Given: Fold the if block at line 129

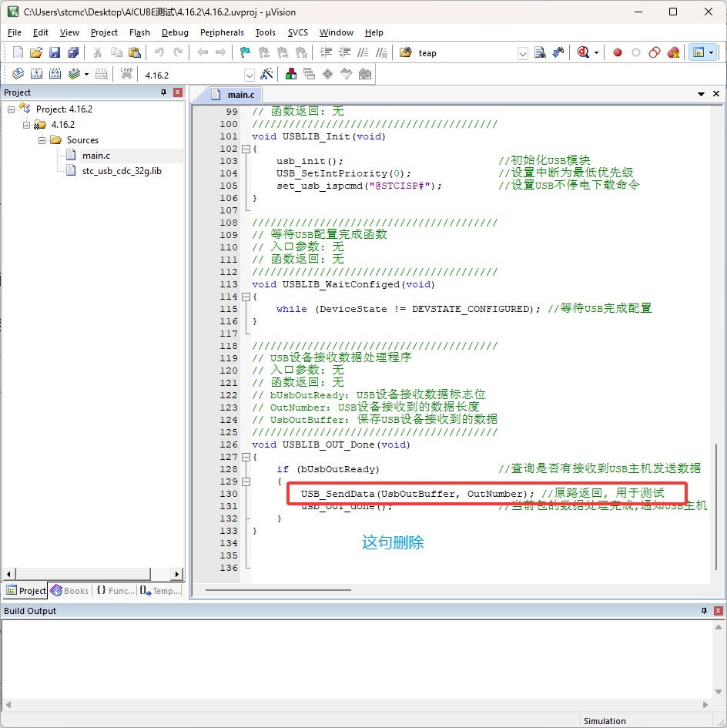Looking at the screenshot, I should 246,481.
